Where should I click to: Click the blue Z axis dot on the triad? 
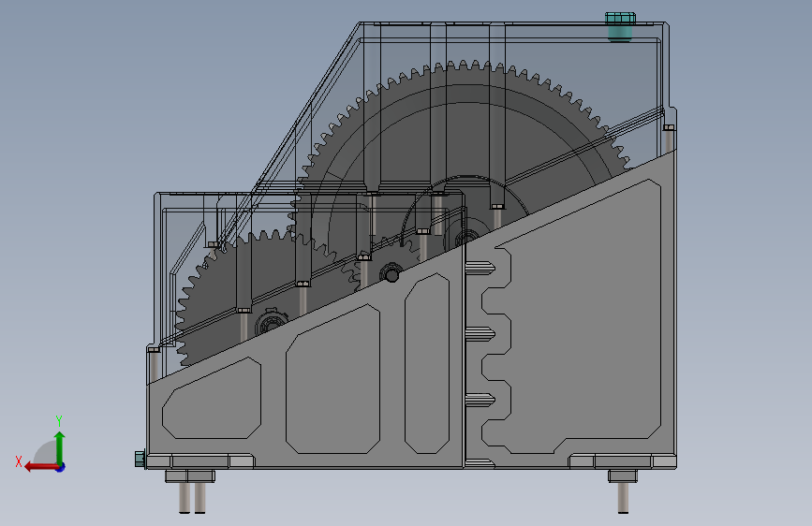pyautogui.click(x=61, y=467)
